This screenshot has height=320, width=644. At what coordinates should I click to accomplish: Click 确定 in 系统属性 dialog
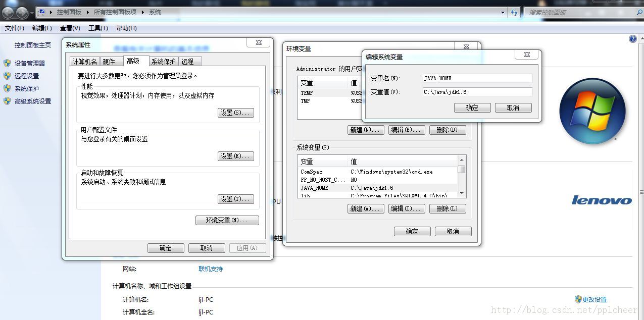(166, 248)
